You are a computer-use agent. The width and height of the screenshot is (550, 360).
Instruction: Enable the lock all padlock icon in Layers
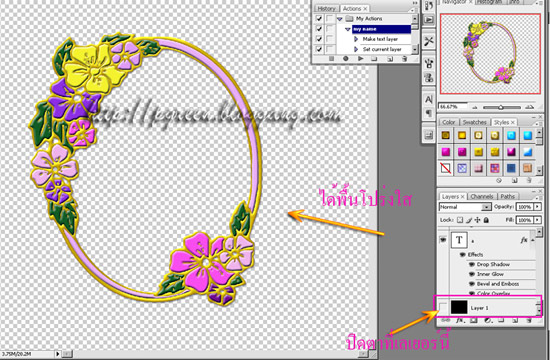point(486,220)
